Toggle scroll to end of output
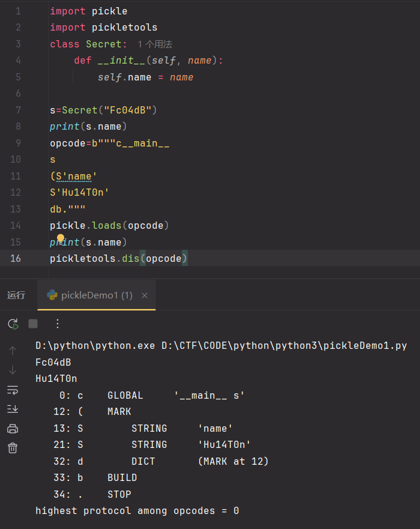420x529 pixels. pos(13,409)
